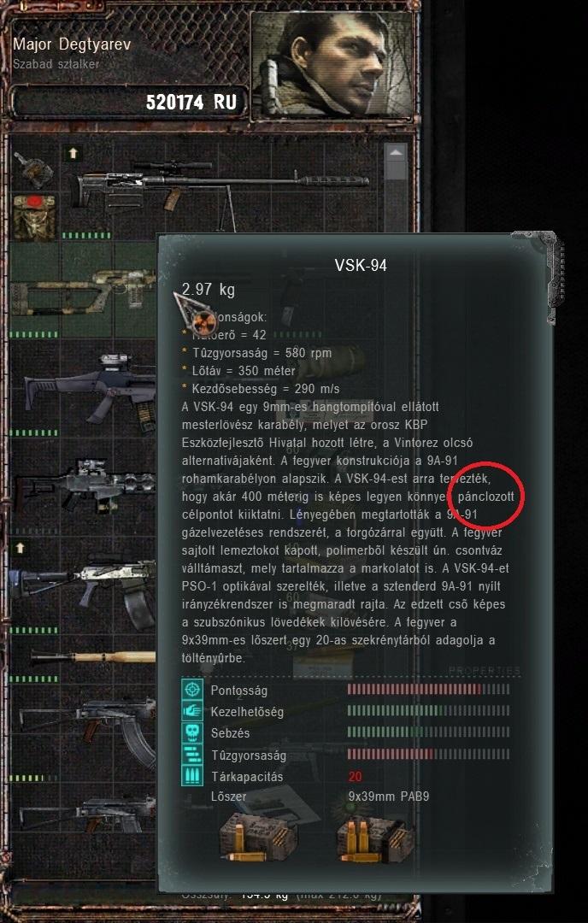Select the small detector item at top-left
The width and height of the screenshot is (588, 923).
click(33, 169)
